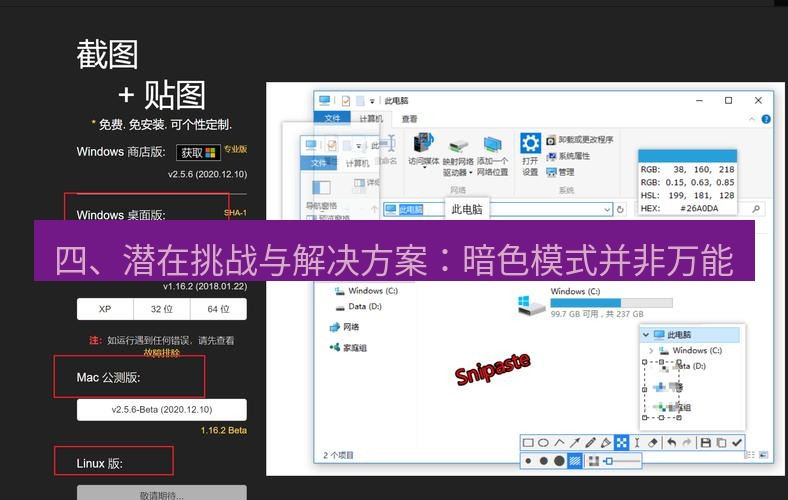Select the pencil drawing tool
This screenshot has height=500, width=788.
[590, 443]
